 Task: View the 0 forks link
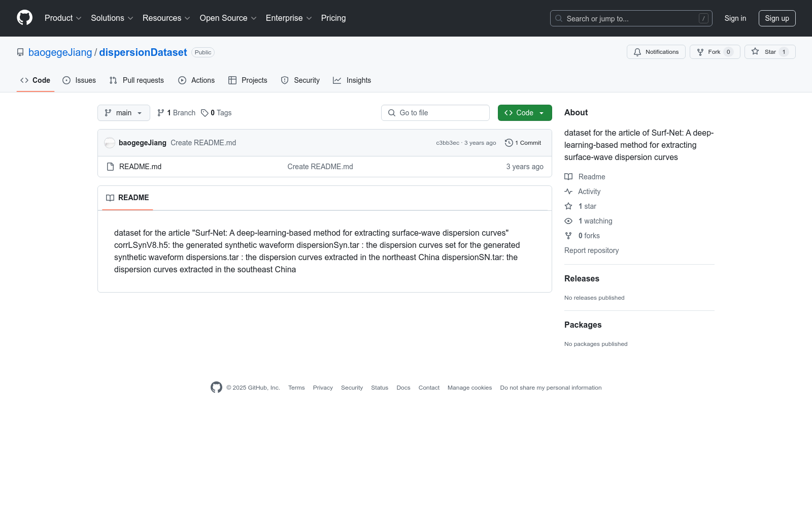coord(583,236)
